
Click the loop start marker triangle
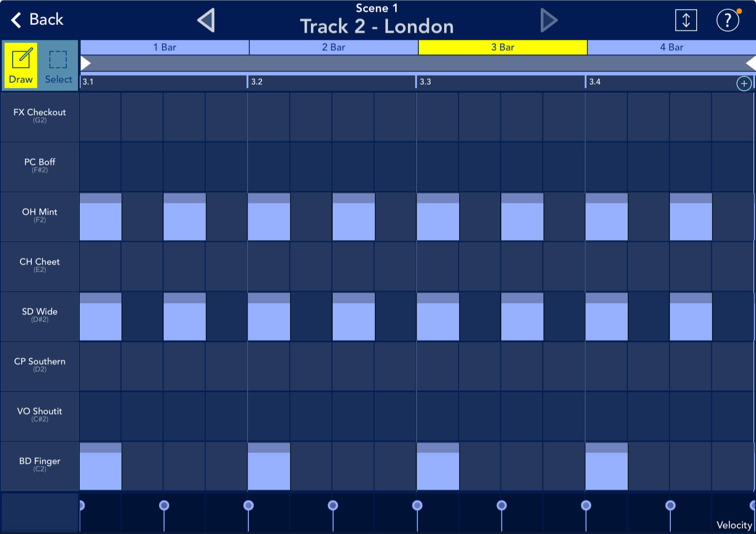[x=85, y=63]
